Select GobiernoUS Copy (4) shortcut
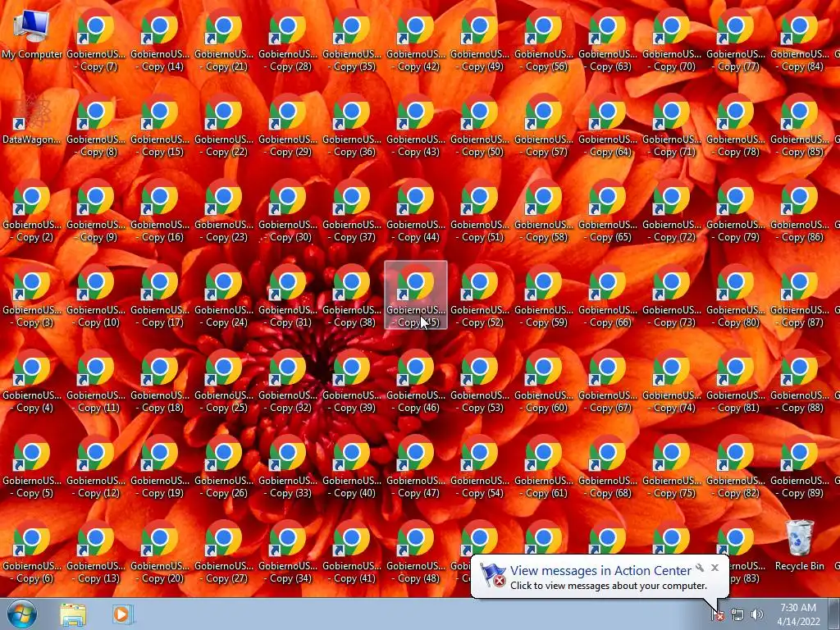Screen dimensions: 840x630 (x=32, y=381)
